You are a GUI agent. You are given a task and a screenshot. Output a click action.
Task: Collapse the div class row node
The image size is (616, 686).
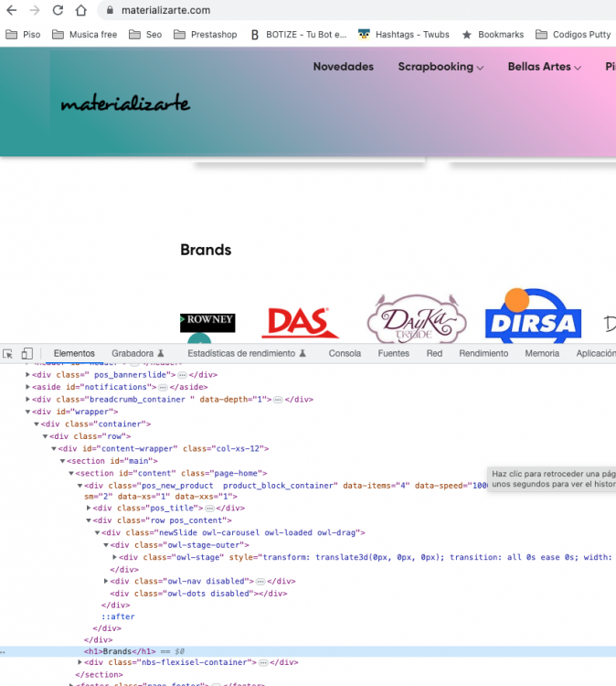click(x=45, y=436)
